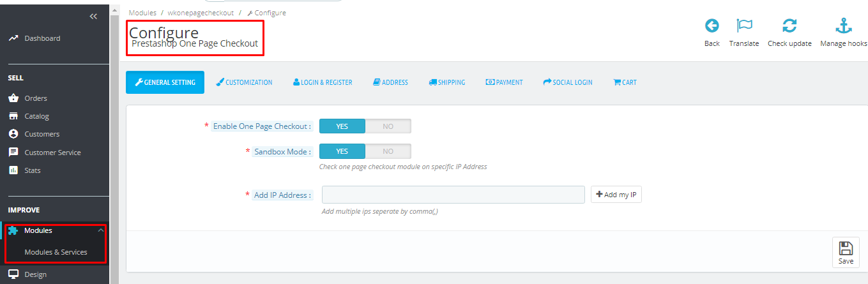Image resolution: width=868 pixels, height=284 pixels.
Task: Click the cart icon beside Cart tab
Action: pos(617,82)
